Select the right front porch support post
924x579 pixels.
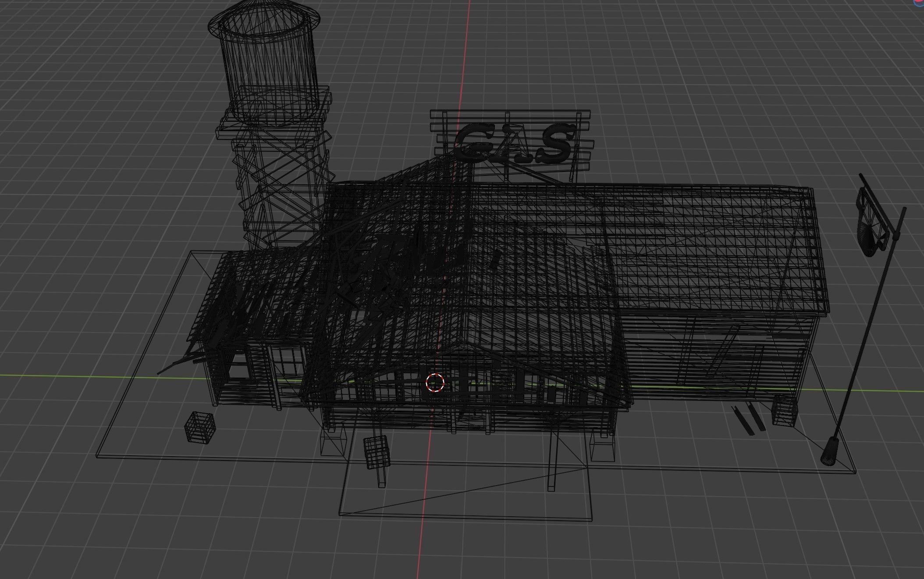(x=553, y=461)
